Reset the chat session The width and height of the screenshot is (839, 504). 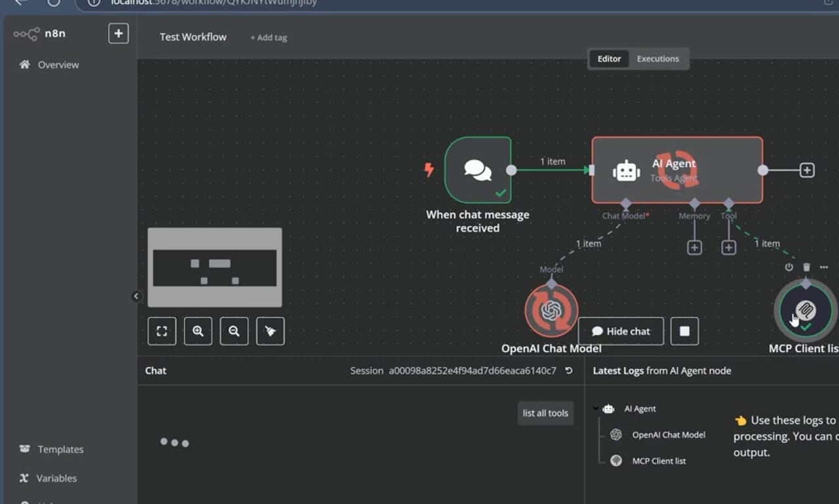point(569,371)
